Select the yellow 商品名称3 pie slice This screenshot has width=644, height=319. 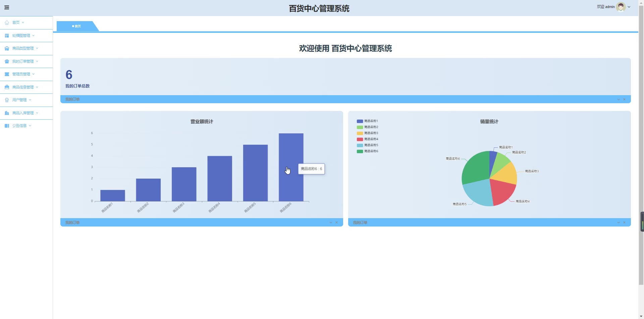tap(506, 174)
